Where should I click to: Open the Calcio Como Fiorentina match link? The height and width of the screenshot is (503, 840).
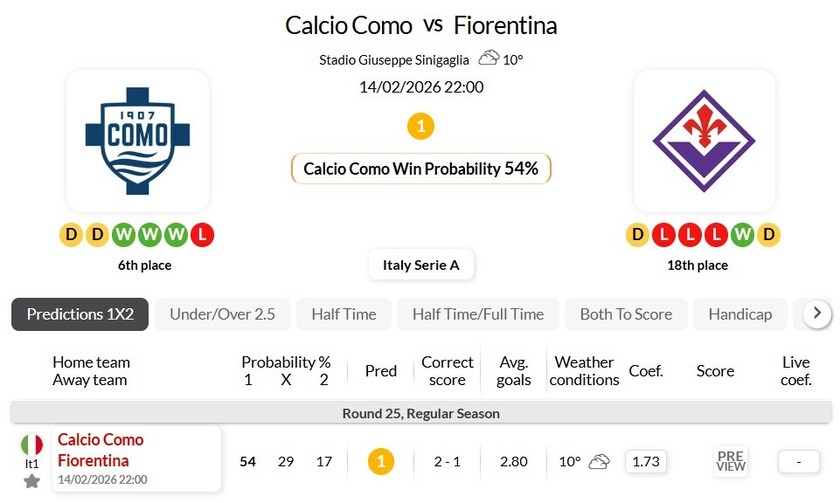[101, 450]
